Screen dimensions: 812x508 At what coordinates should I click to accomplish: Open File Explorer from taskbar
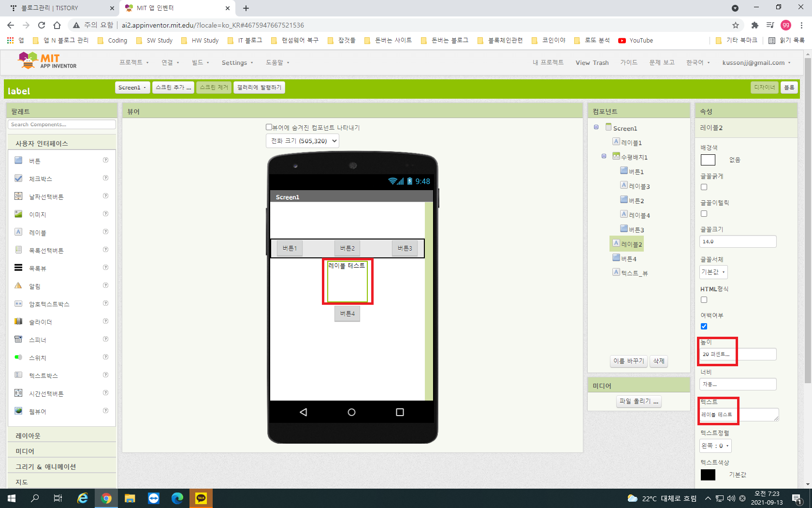click(x=130, y=498)
